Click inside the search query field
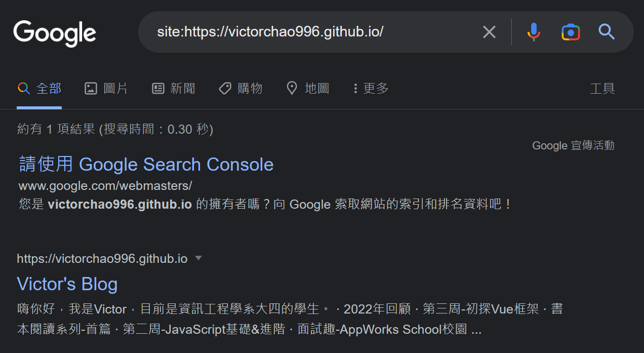 pyautogui.click(x=304, y=31)
